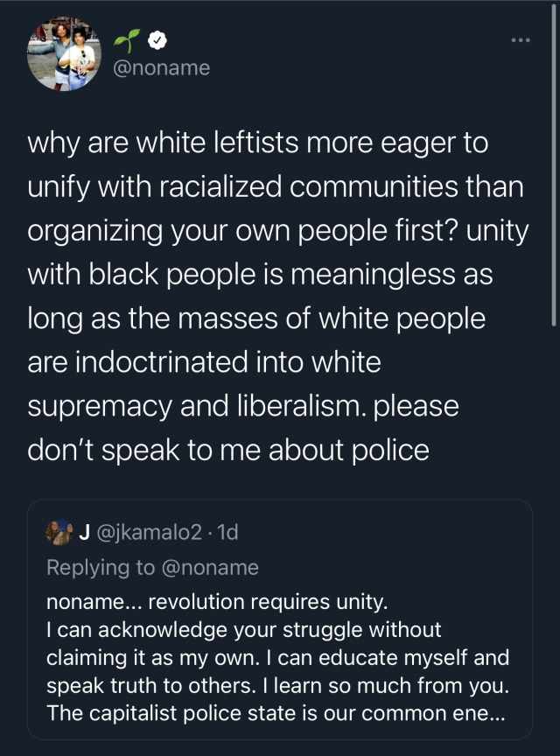Open the three-dot more options menu

[521, 39]
